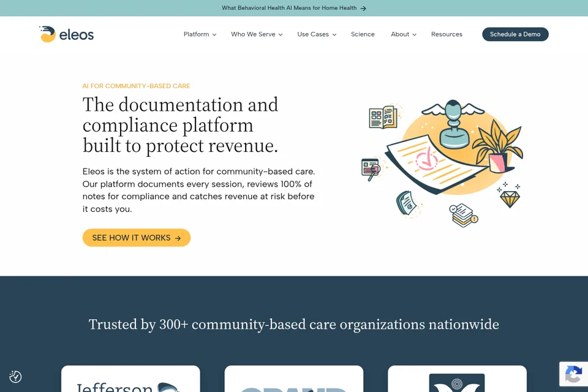Click the See How It Works button
The image size is (588, 392).
137,238
